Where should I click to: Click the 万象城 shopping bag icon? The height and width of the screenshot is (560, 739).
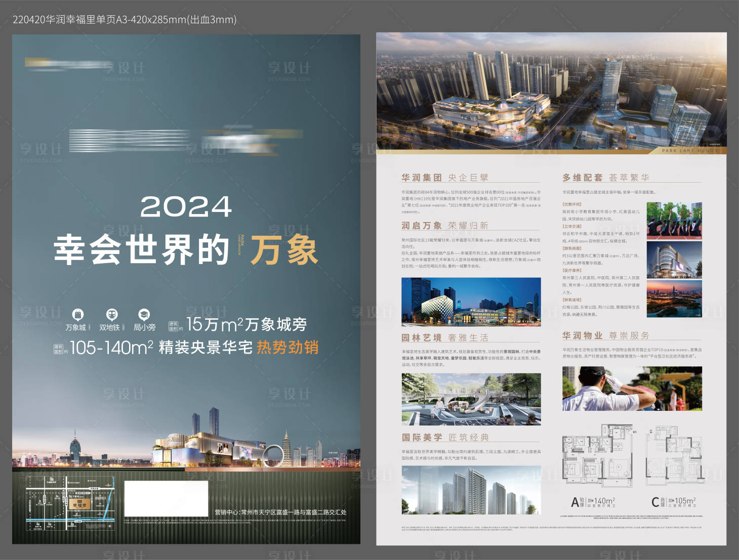point(77,315)
